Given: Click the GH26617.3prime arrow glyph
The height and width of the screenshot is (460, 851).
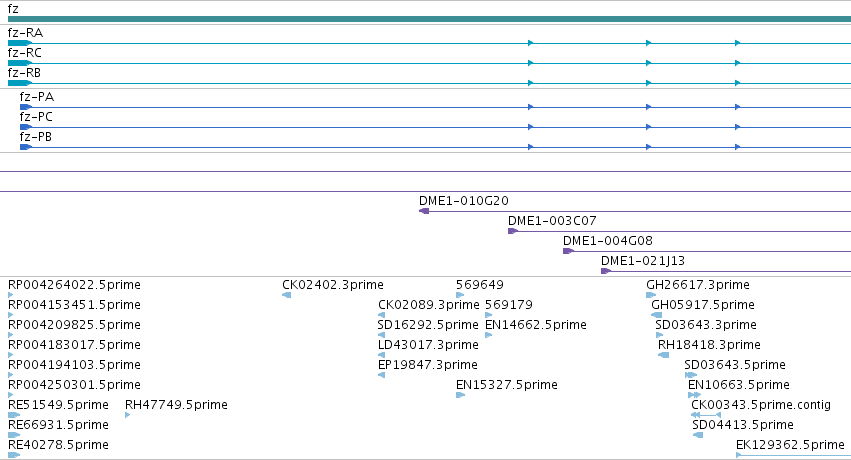Looking at the screenshot, I should 651,295.
